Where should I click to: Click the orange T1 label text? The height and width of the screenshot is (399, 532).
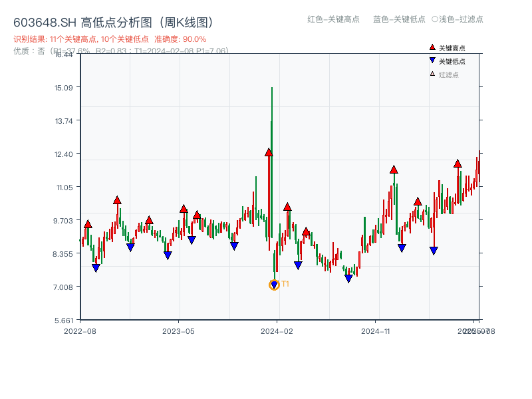(x=285, y=284)
